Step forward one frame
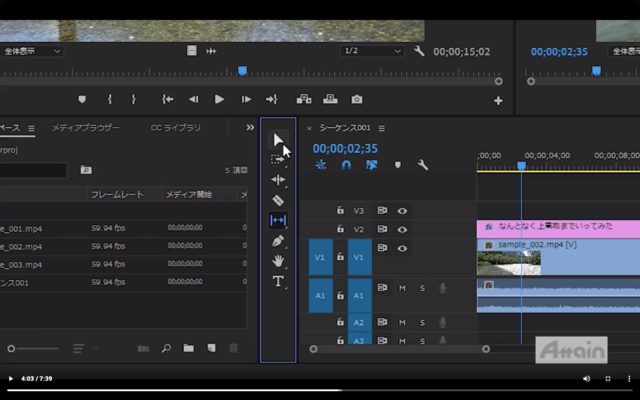Screen dimensions: 640x400 point(246,99)
